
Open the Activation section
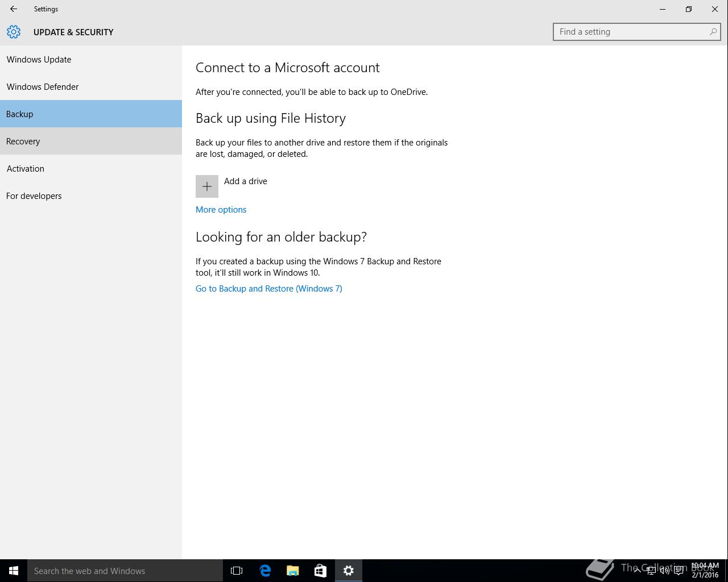click(91, 168)
